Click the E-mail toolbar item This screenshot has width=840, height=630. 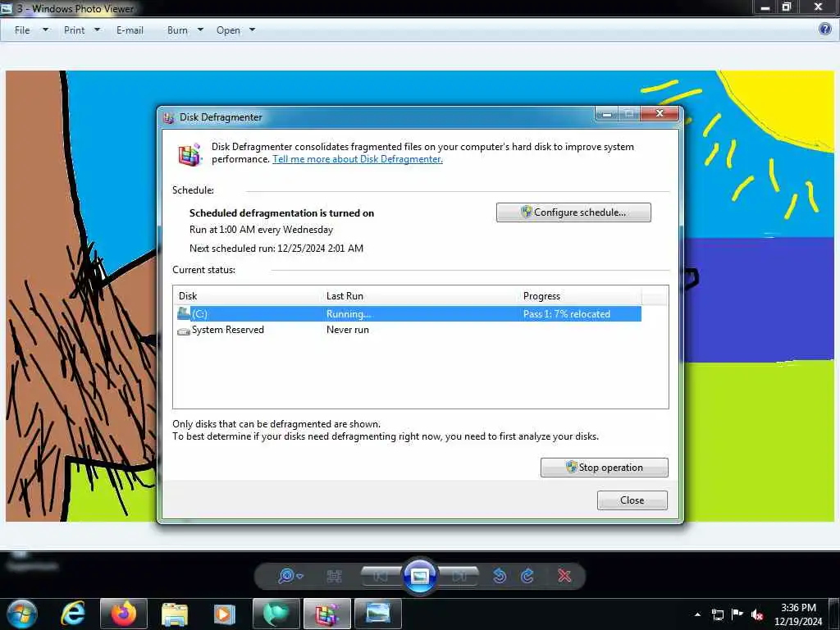click(130, 30)
